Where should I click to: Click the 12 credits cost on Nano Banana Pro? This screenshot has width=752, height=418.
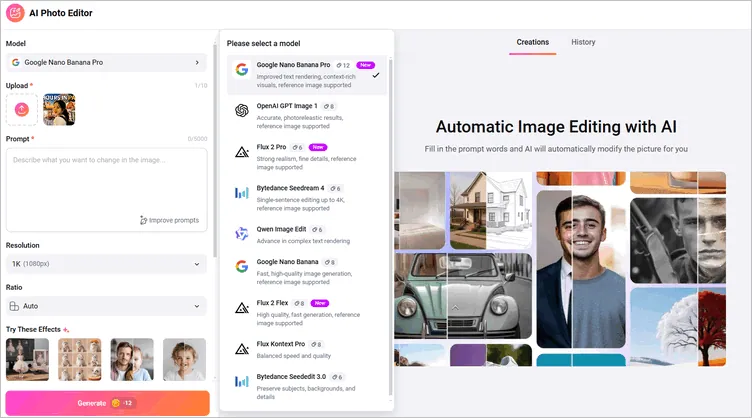click(343, 65)
